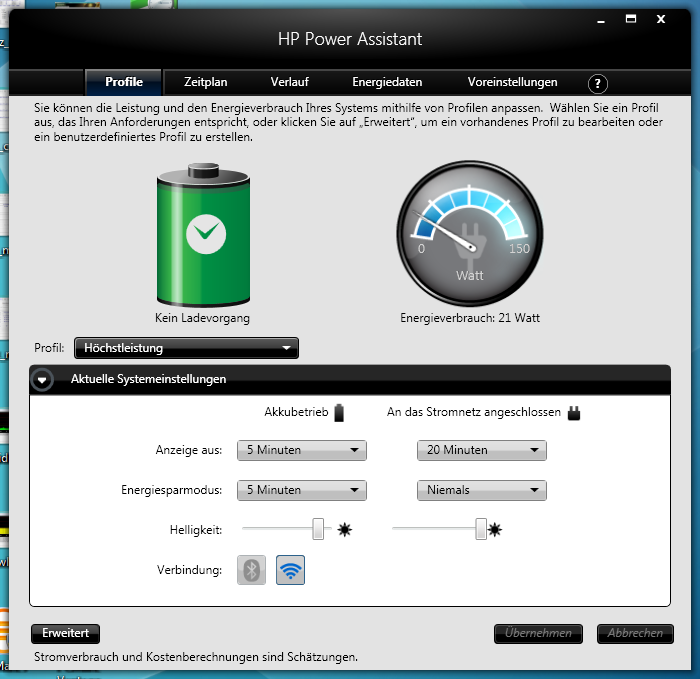Click the plugged-in brightness sun icon
This screenshot has width=700, height=679.
495,530
